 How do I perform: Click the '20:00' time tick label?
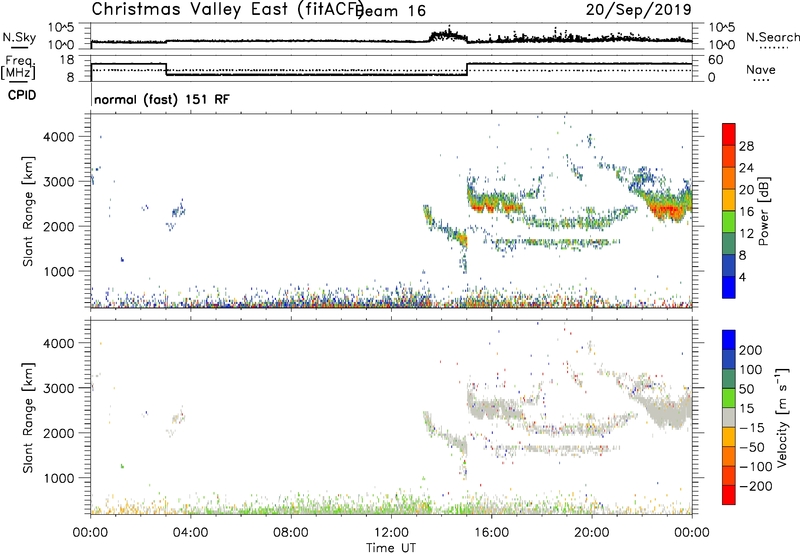click(592, 533)
